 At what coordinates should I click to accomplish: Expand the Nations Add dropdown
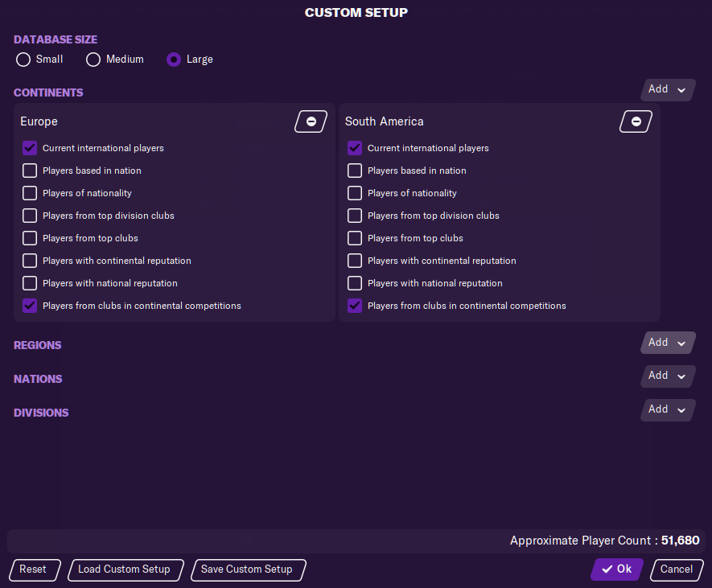coord(668,376)
